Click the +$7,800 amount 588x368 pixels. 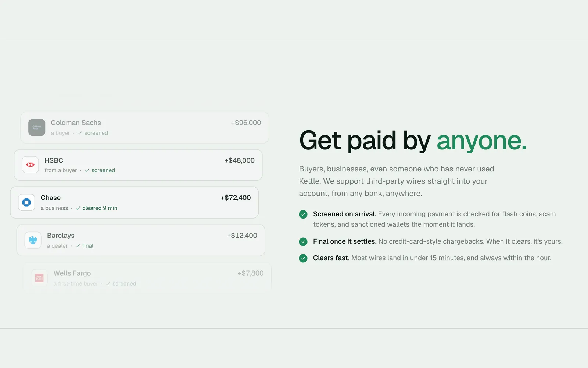[251, 273]
